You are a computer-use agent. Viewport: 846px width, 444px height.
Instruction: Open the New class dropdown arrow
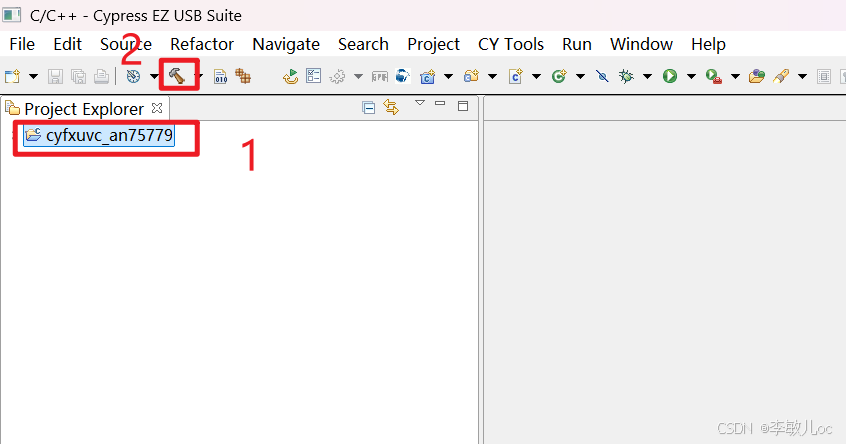tap(580, 77)
